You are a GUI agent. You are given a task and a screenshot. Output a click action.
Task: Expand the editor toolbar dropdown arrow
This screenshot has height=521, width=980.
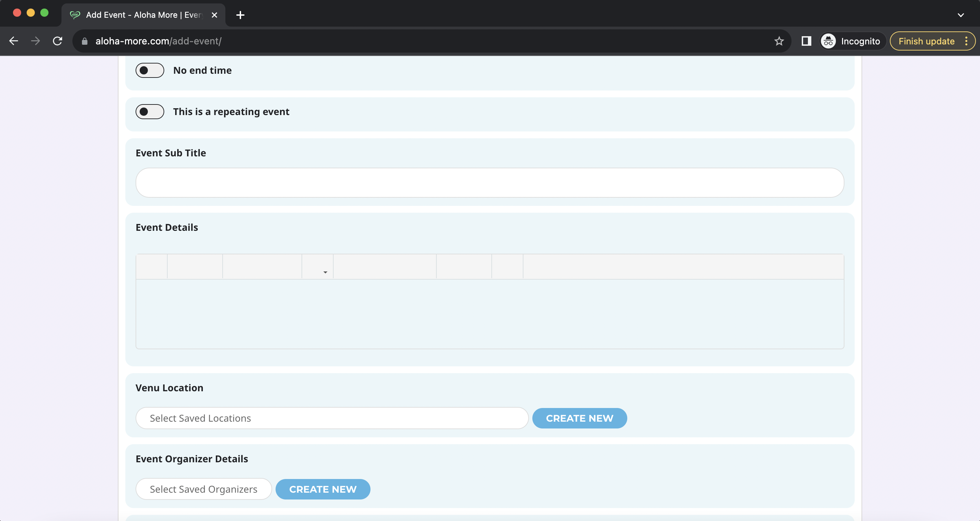(x=325, y=272)
